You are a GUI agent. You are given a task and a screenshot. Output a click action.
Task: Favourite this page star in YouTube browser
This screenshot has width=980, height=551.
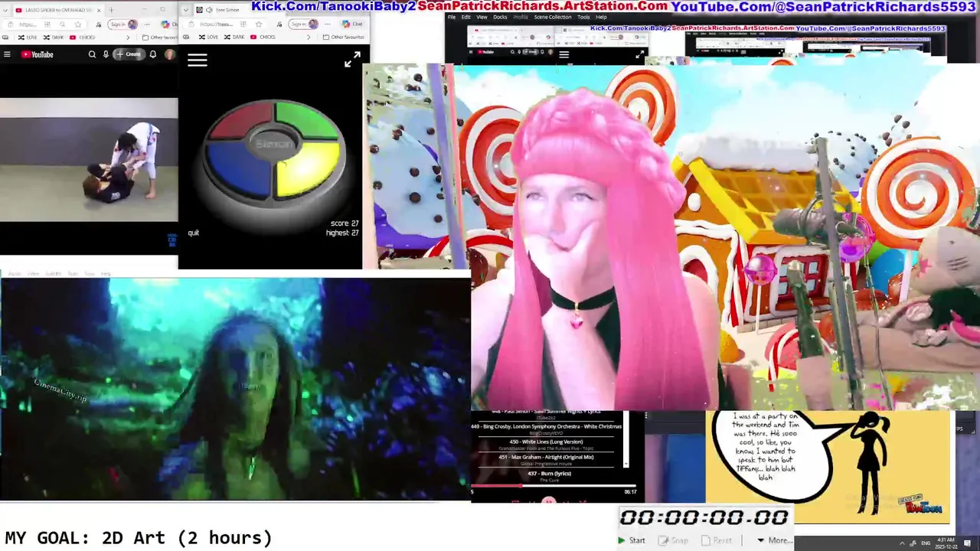click(78, 24)
